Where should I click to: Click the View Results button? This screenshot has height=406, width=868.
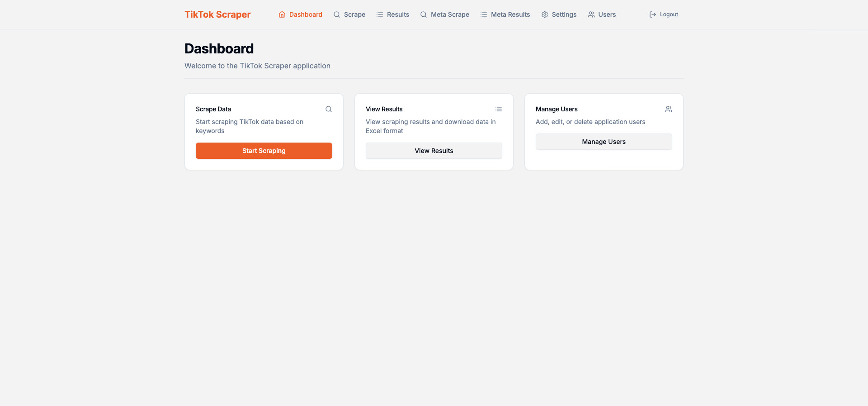click(434, 151)
